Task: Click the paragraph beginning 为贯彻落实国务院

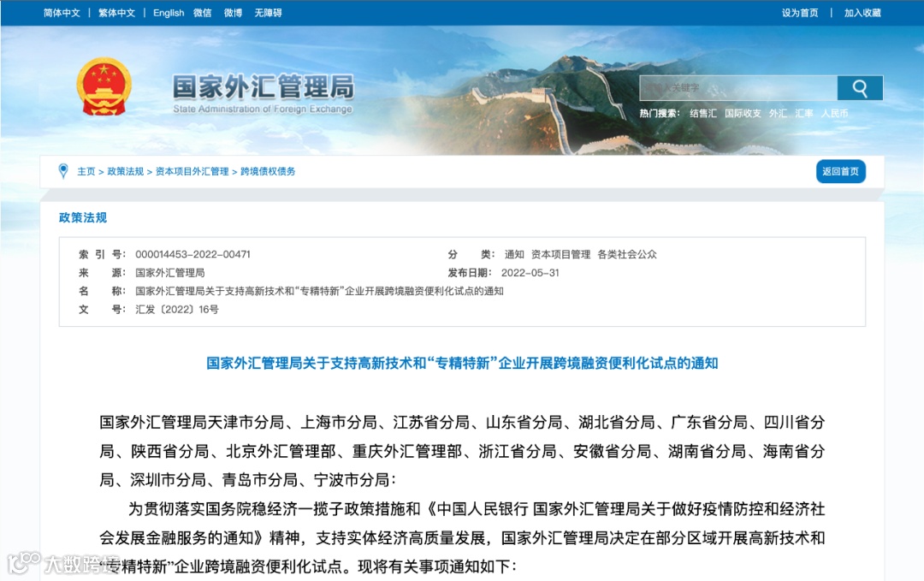Action: tap(462, 538)
